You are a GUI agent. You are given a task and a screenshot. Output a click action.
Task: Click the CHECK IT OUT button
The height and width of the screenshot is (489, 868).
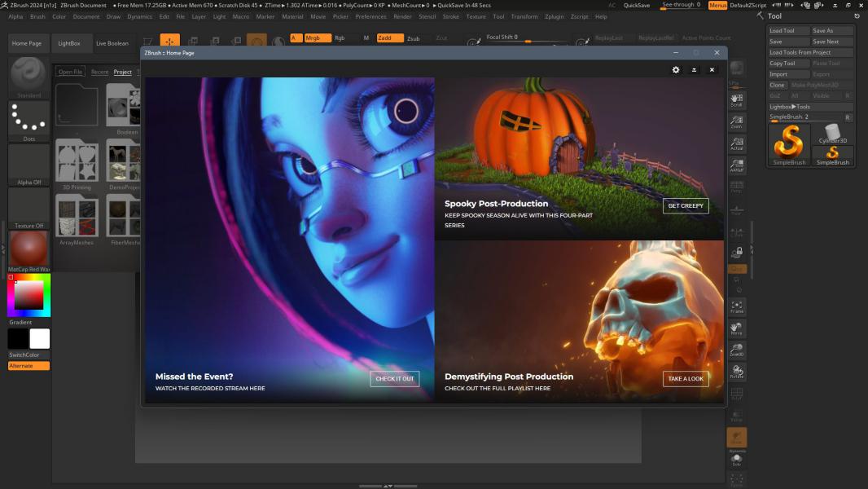point(395,379)
